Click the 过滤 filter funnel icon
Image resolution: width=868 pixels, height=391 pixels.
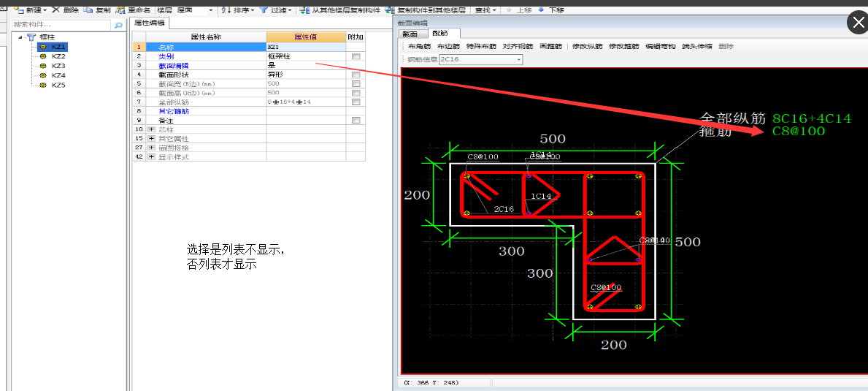[264, 10]
